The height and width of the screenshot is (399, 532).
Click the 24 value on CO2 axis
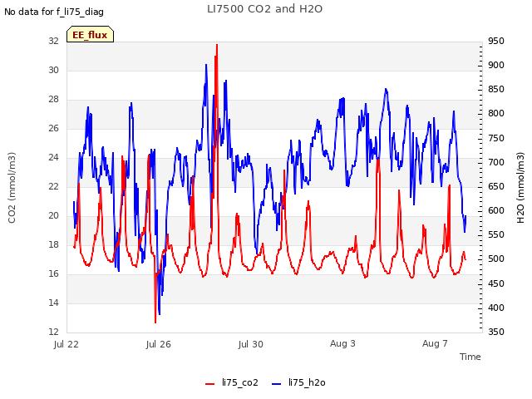pyautogui.click(x=53, y=157)
